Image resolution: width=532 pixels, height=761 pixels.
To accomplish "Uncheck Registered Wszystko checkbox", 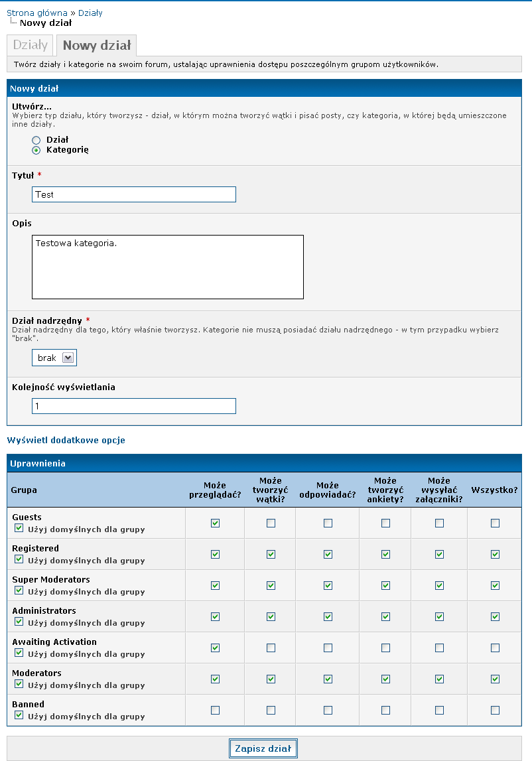I will click(x=495, y=554).
